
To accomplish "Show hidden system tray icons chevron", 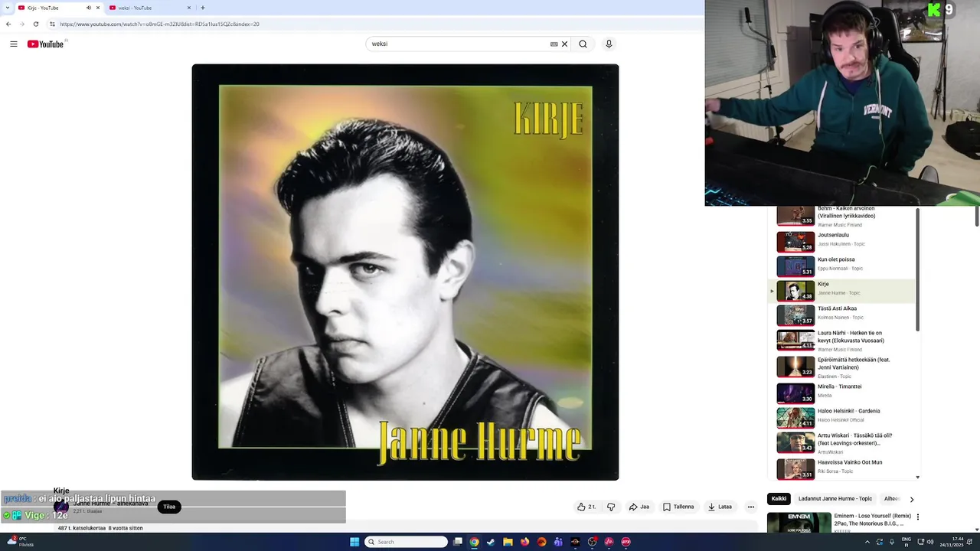I will tap(866, 542).
